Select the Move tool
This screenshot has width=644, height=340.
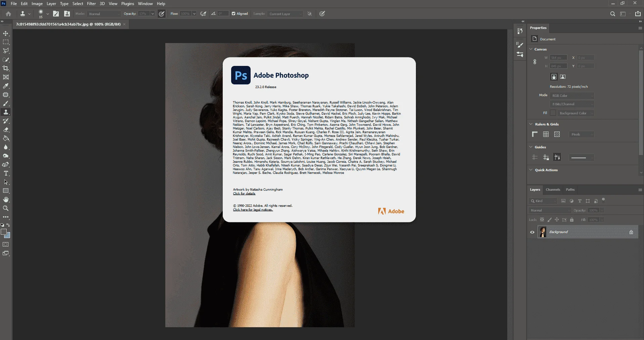coord(6,34)
